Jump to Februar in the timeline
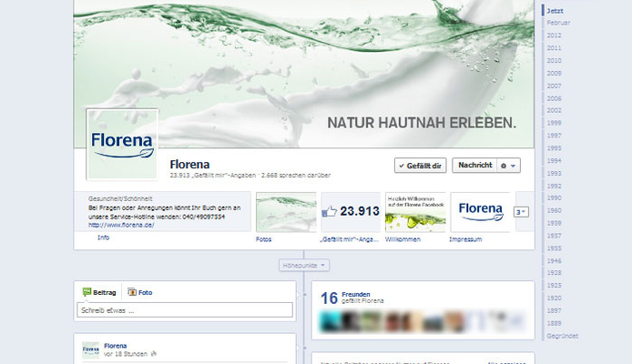 [x=558, y=23]
